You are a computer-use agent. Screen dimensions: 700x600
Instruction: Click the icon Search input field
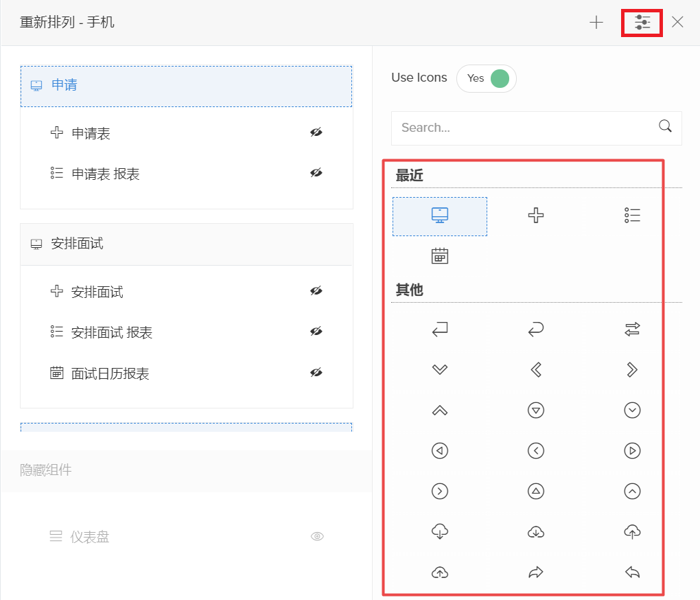pos(525,128)
